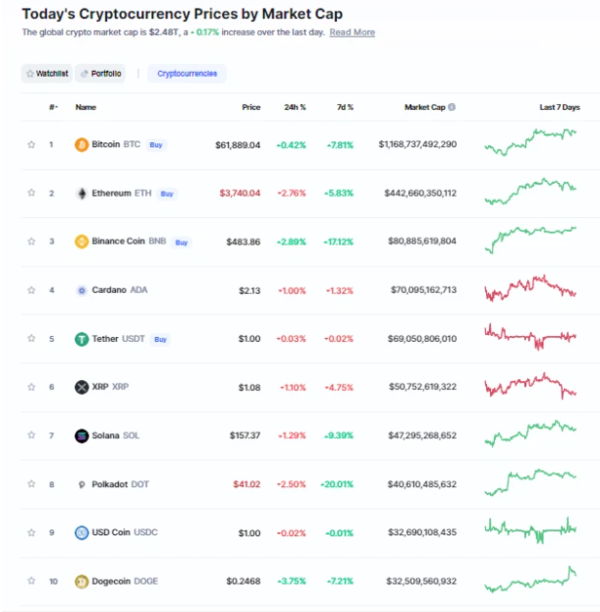Click the Ethereum diamond logo icon
600x612 pixels.
(82, 193)
